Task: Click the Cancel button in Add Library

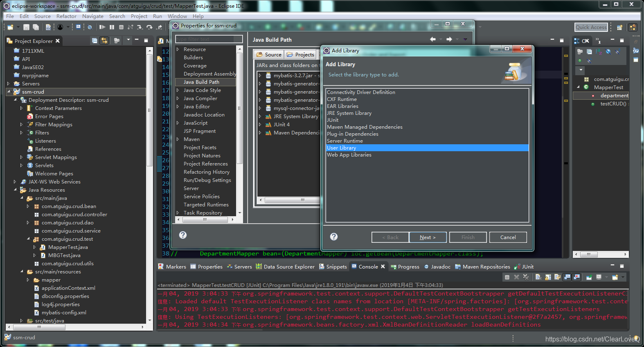Action: point(508,237)
